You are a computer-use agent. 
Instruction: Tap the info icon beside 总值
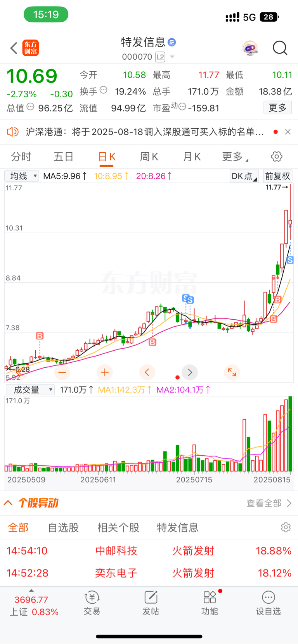[30, 107]
